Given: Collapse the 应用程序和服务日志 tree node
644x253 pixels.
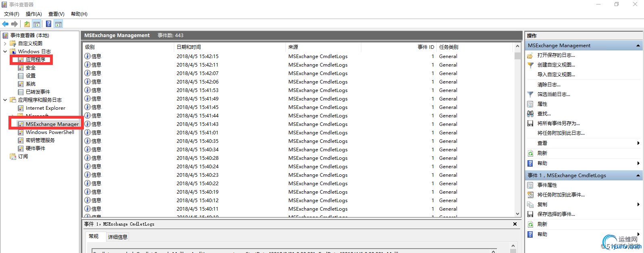Looking at the screenshot, I should (5, 100).
